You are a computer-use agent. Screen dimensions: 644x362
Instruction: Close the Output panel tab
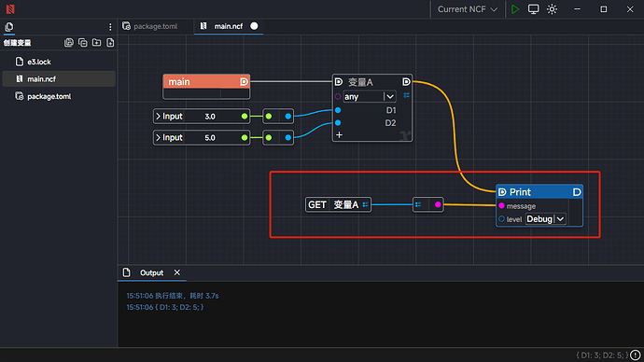pos(177,272)
